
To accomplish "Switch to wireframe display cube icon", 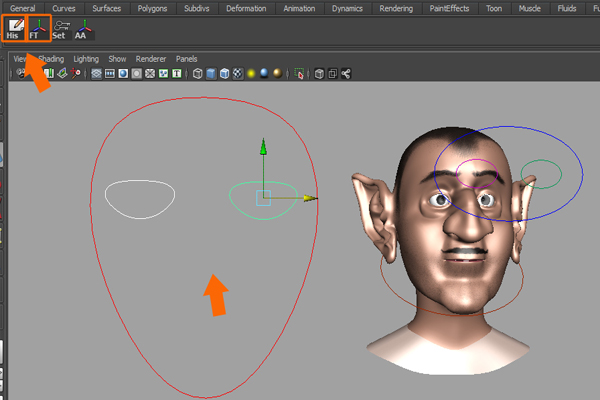I will click(x=197, y=74).
